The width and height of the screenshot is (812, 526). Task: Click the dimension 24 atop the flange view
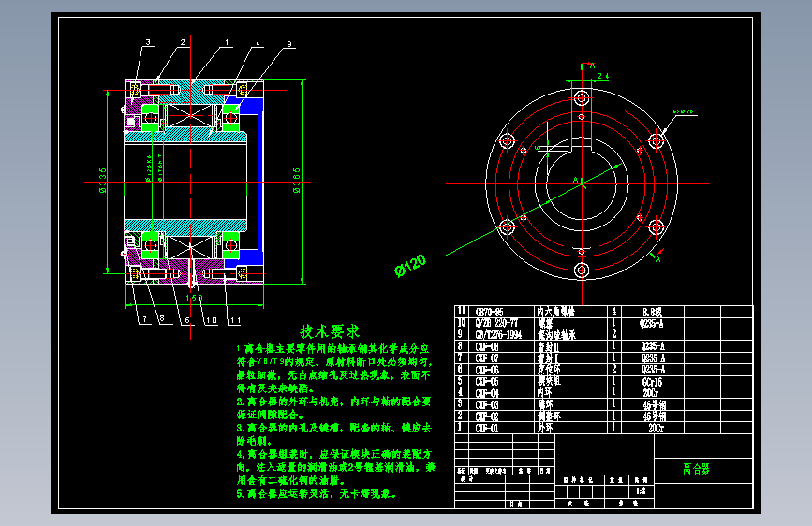coord(603,76)
